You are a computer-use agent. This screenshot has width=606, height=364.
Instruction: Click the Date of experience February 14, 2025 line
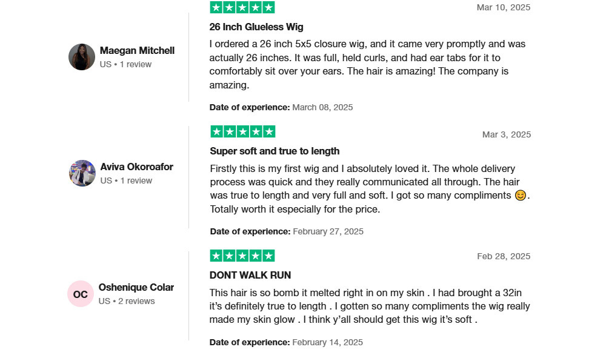(x=286, y=342)
